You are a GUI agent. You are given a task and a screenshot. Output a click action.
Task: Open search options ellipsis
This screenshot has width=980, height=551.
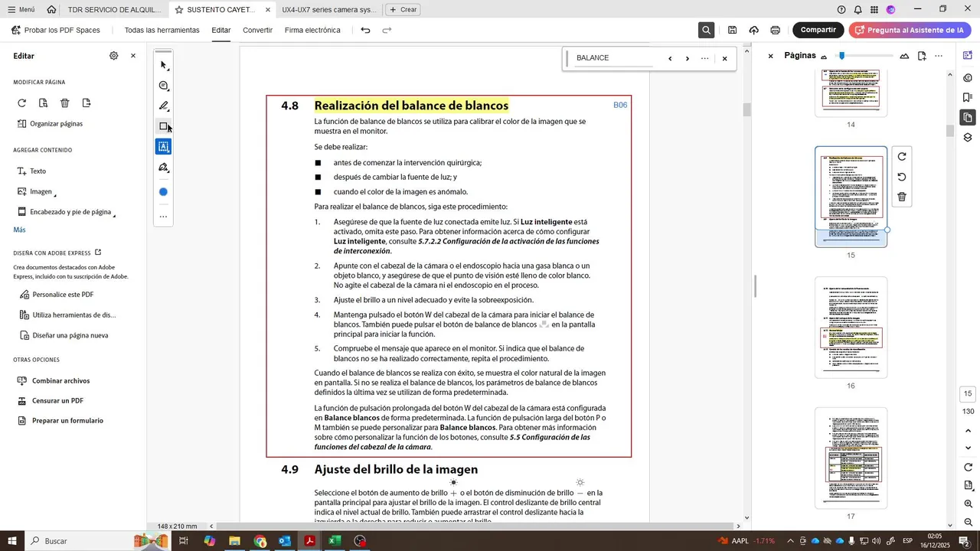pyautogui.click(x=705, y=58)
